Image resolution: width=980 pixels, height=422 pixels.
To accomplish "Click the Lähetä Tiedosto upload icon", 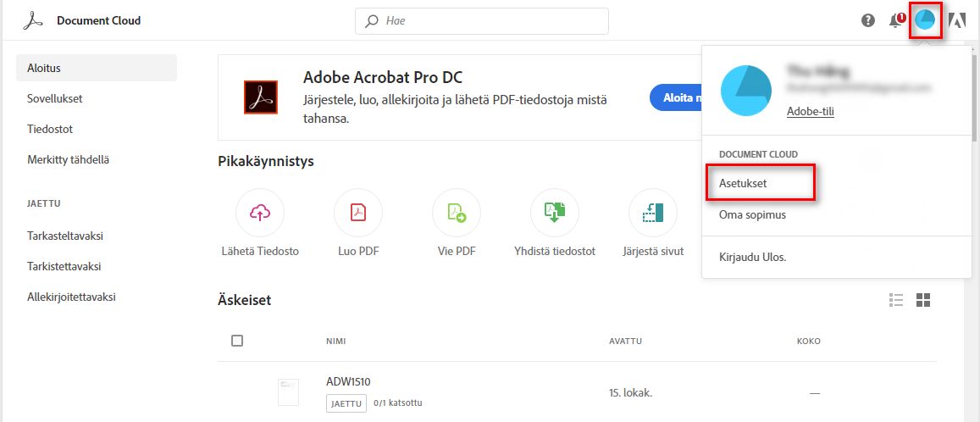I will pos(260,213).
